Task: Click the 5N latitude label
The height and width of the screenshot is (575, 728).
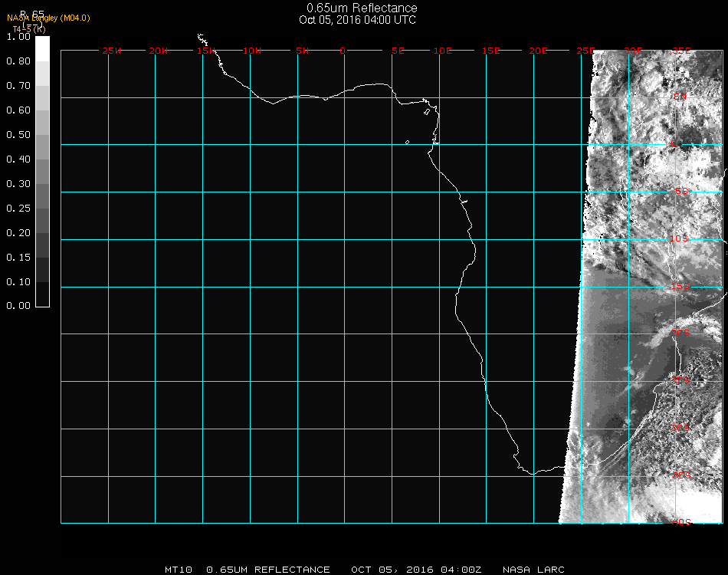Action: coord(679,97)
